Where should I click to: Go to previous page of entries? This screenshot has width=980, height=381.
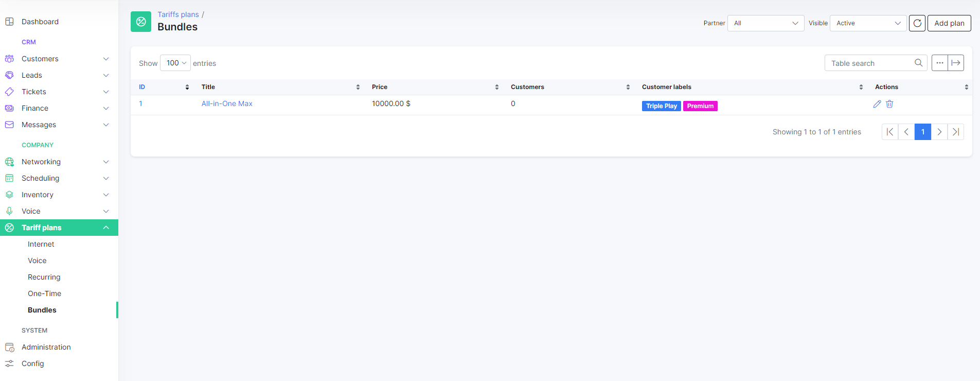906,132
